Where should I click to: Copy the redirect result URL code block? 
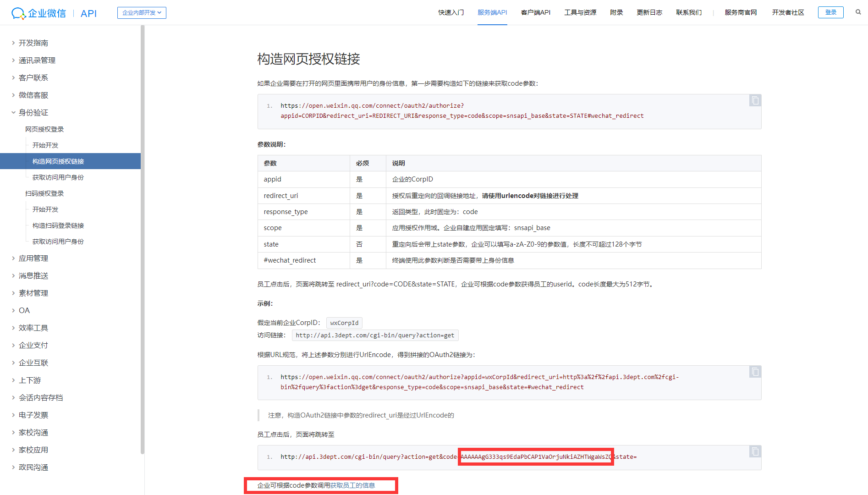[755, 451]
